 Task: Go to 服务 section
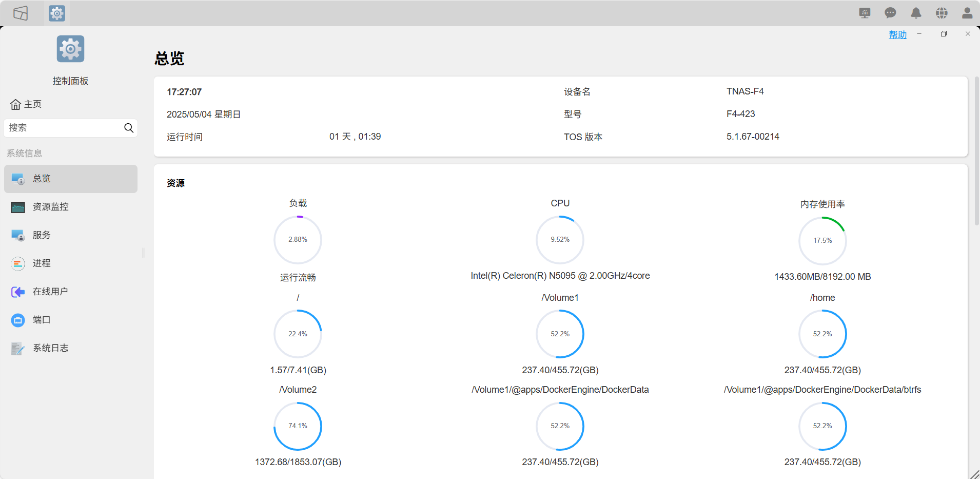(71, 235)
